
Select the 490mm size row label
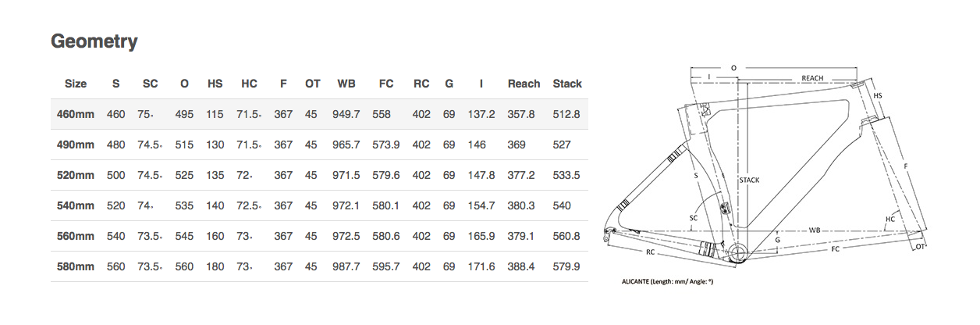pos(76,145)
